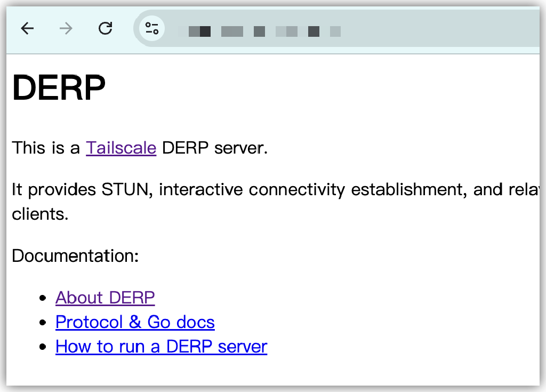546x392 pixels.
Task: Click the forward navigation arrow
Action: pos(65,29)
